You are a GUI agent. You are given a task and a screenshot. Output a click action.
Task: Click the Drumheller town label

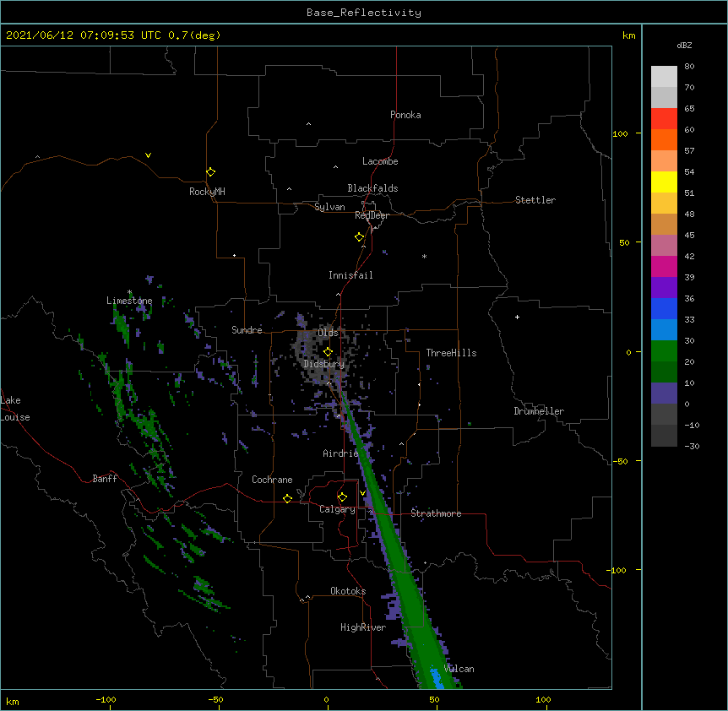pos(539,411)
